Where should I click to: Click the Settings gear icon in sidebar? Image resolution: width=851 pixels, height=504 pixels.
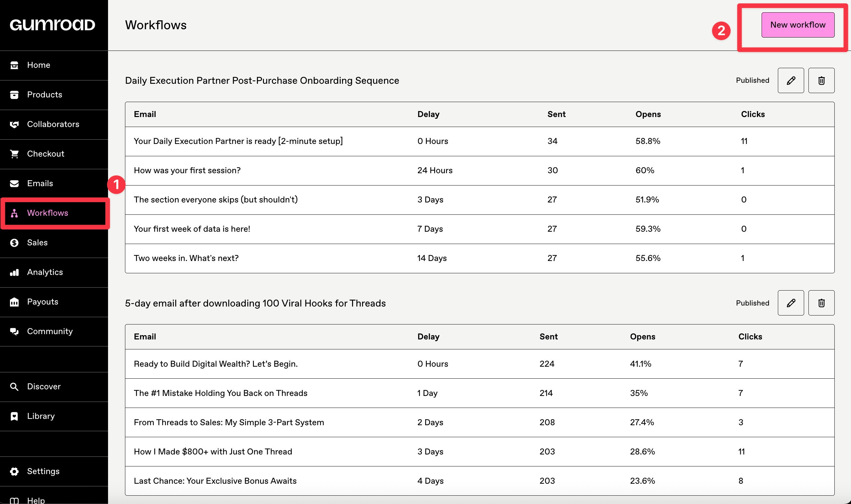point(14,471)
